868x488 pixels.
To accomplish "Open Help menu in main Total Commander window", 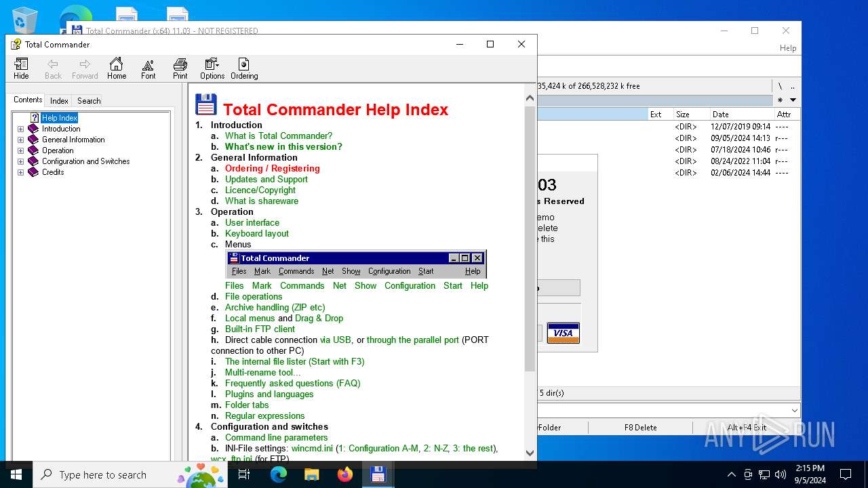I will pyautogui.click(x=788, y=48).
